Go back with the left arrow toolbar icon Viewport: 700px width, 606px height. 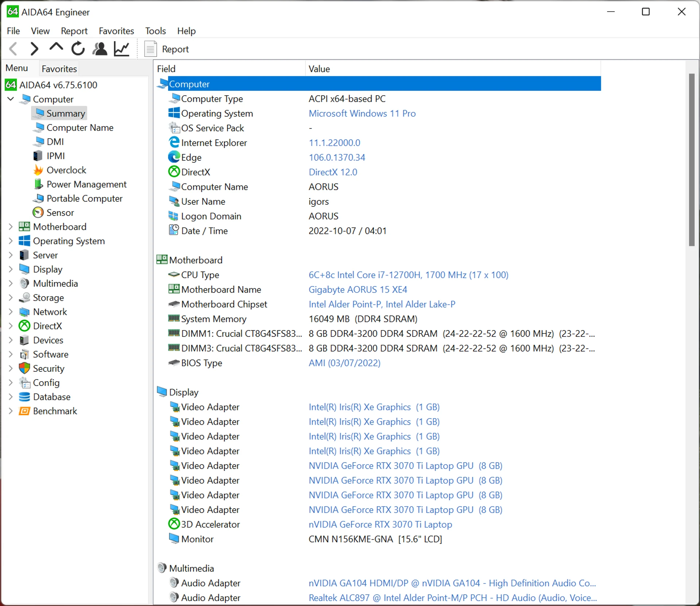tap(13, 49)
